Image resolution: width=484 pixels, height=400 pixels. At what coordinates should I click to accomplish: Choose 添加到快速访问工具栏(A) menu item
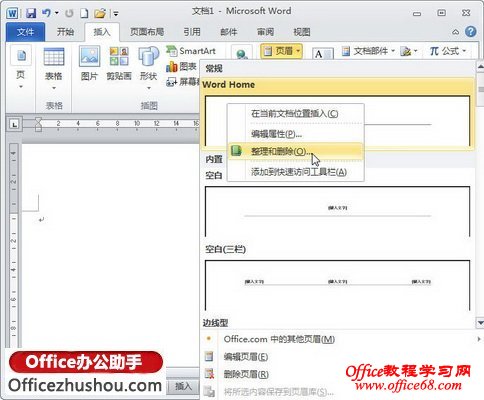click(x=299, y=172)
